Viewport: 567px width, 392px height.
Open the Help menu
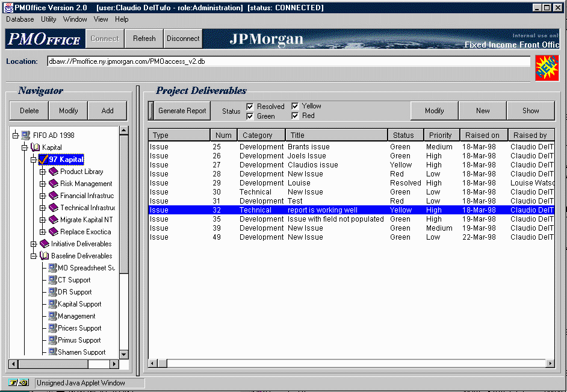pyautogui.click(x=122, y=19)
